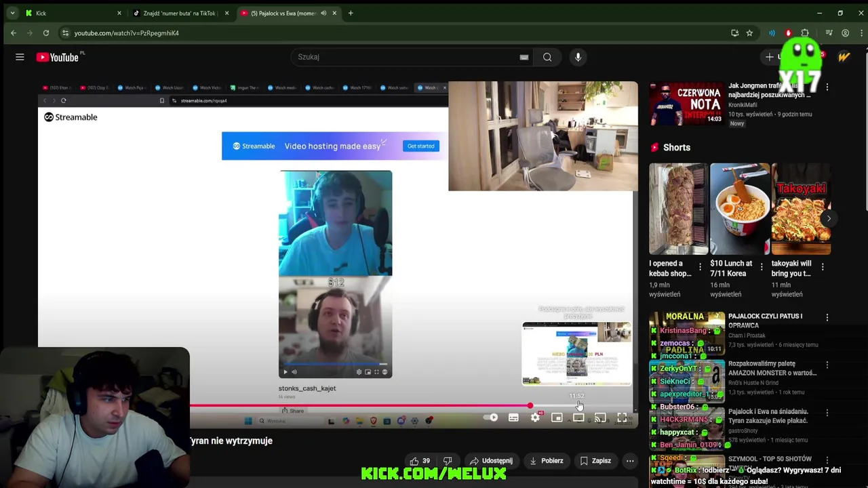Image resolution: width=868 pixels, height=488 pixels.
Task: Click the magnifier search button
Action: point(547,58)
